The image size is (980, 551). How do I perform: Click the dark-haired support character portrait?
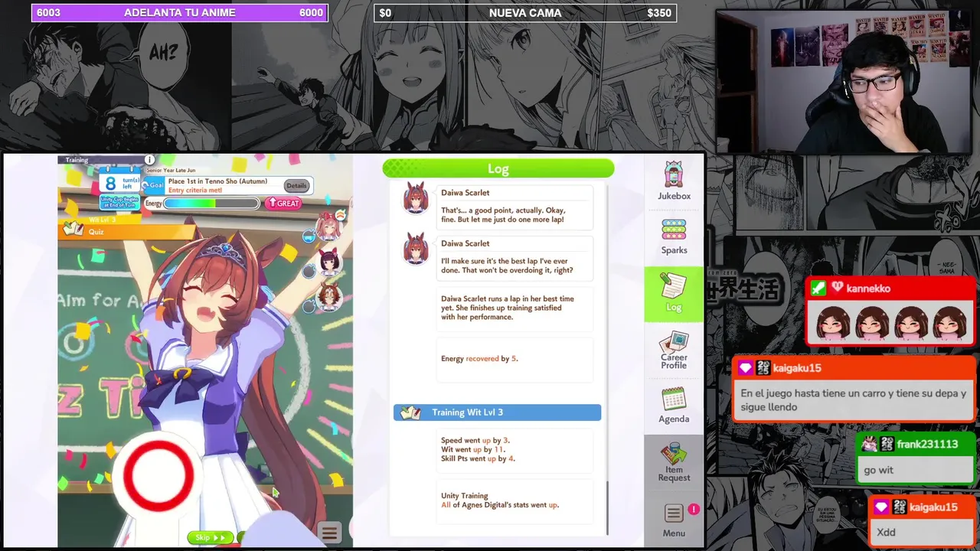click(x=329, y=262)
